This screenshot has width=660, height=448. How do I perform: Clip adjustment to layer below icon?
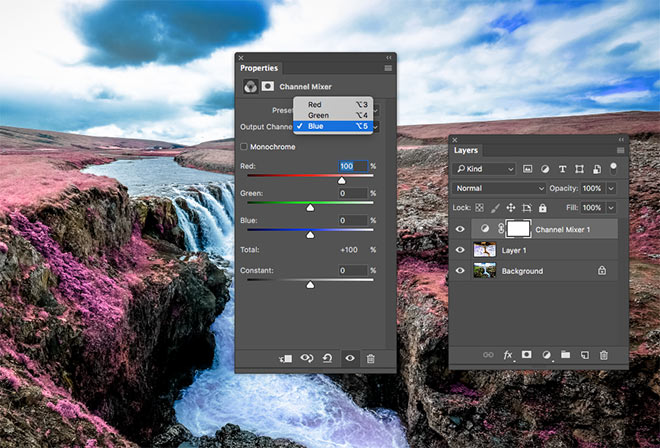285,359
